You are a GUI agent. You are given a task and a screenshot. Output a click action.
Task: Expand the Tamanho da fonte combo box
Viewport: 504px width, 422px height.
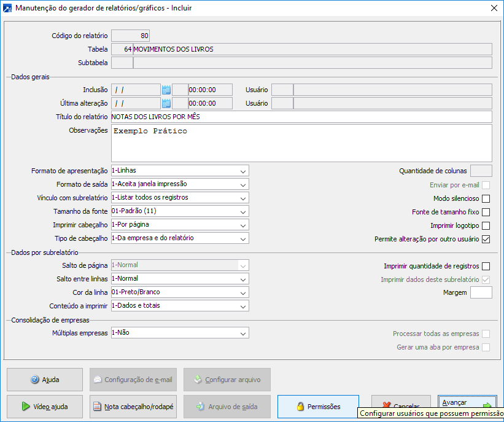pyautogui.click(x=243, y=211)
